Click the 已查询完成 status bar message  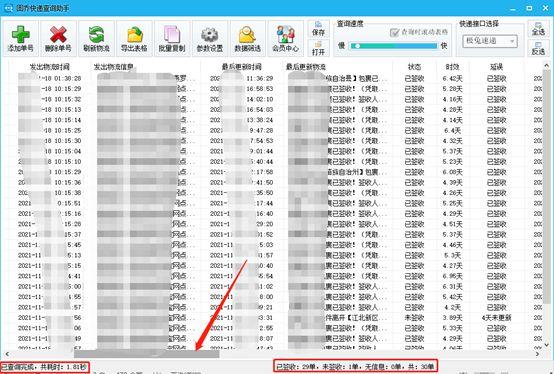pyautogui.click(x=44, y=367)
